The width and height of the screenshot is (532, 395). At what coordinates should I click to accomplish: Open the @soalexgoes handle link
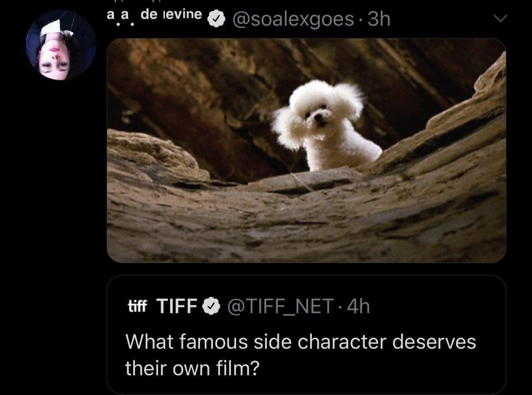point(293,19)
